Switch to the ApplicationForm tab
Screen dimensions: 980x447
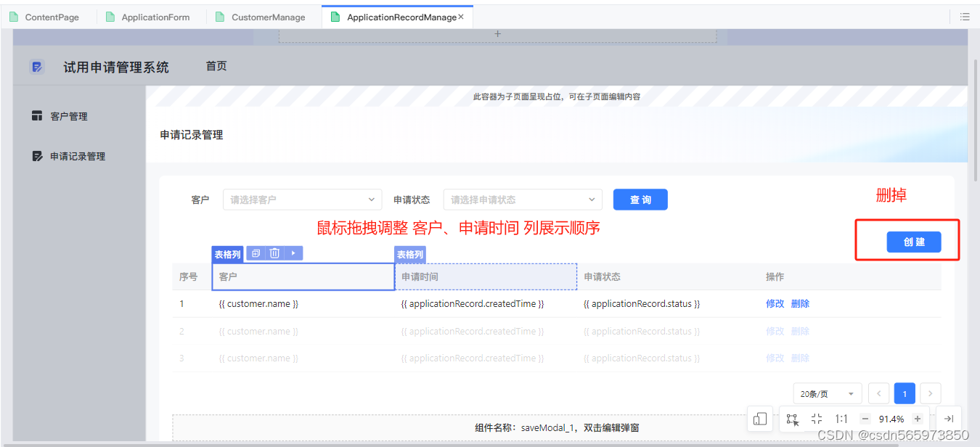click(155, 16)
